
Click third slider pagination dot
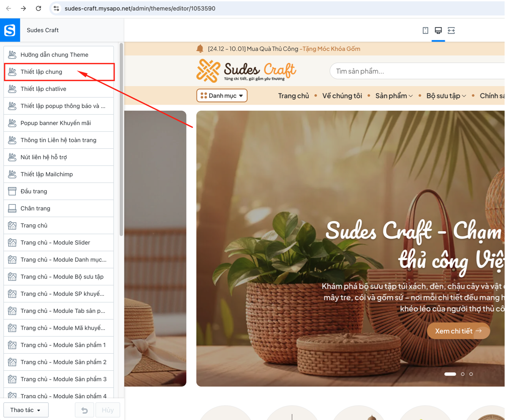[x=471, y=374]
